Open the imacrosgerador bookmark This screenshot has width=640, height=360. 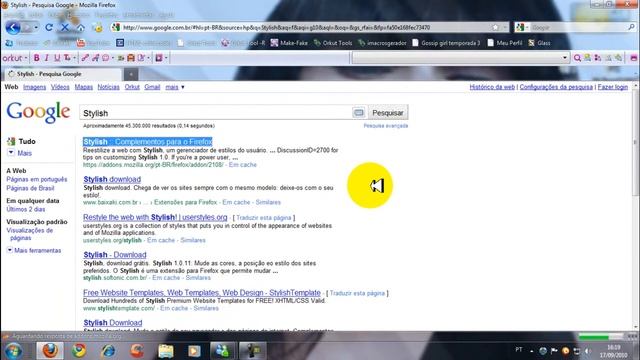point(382,43)
